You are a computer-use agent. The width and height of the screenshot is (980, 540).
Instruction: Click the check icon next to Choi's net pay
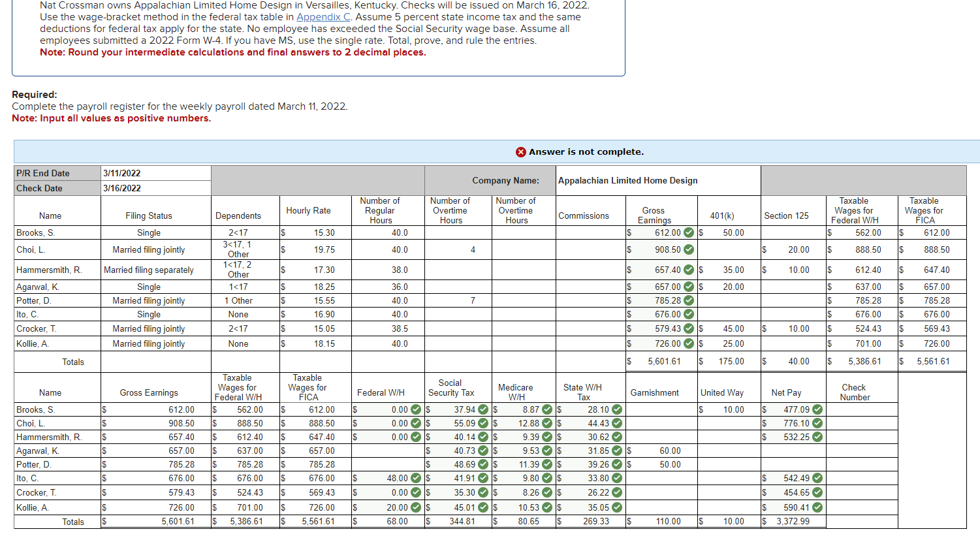point(818,423)
